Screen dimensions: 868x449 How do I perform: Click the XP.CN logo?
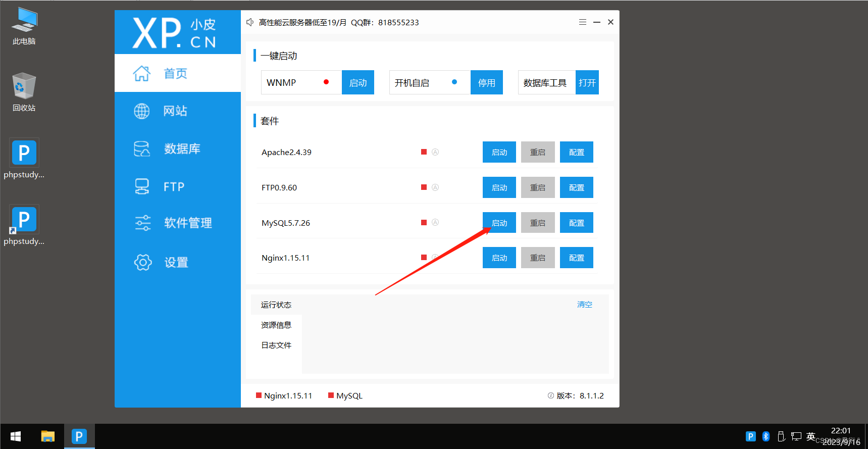tap(175, 33)
